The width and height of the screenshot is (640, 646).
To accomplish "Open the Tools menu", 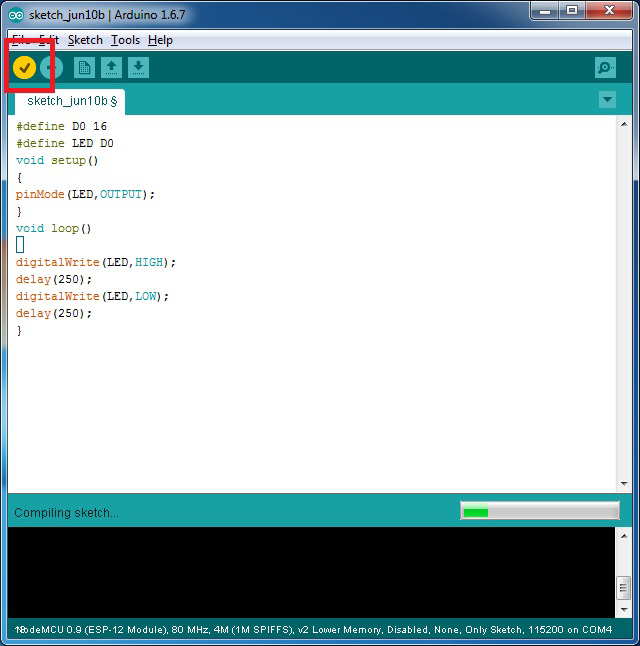I will (x=125, y=40).
